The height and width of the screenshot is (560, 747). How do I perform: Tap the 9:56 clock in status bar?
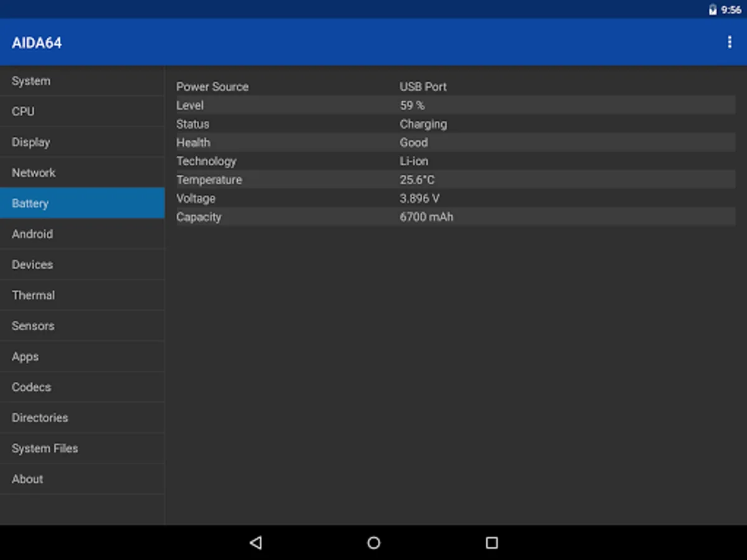(731, 9)
